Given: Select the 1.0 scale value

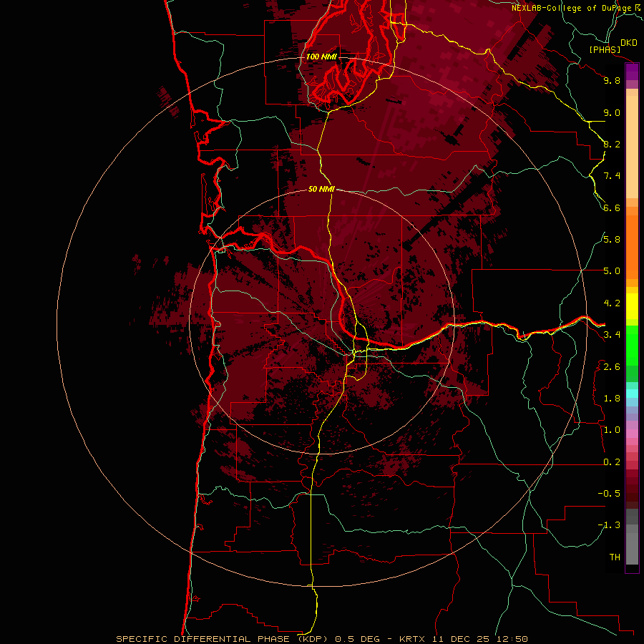Looking at the screenshot, I should (612, 430).
